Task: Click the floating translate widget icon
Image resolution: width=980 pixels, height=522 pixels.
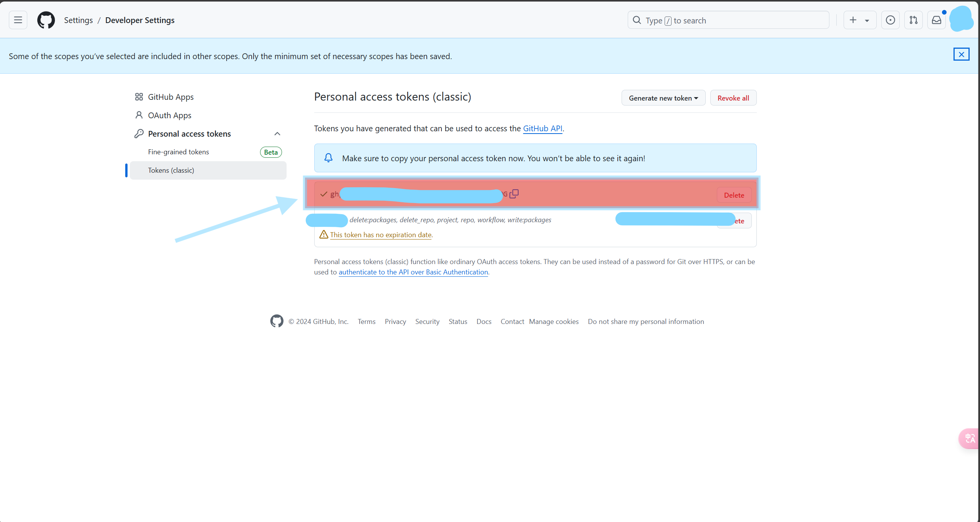Action: [x=970, y=438]
